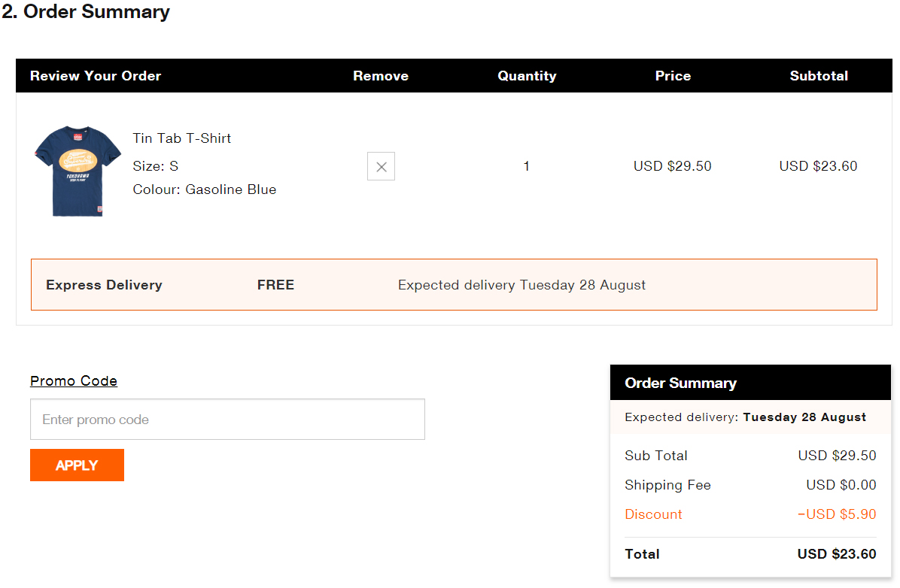Screen dimensions: 900x588
Task: Open the Tin Tab T-Shirt product name
Action: [182, 138]
